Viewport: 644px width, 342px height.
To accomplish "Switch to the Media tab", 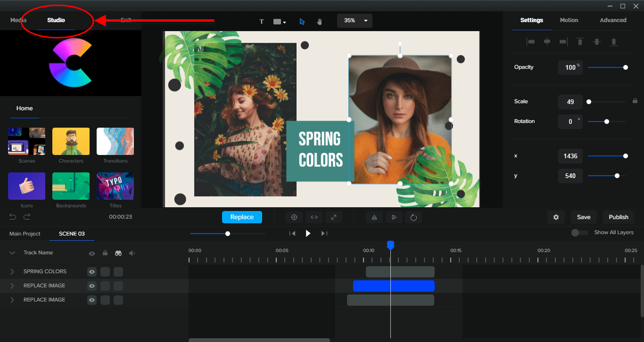I will tap(18, 20).
